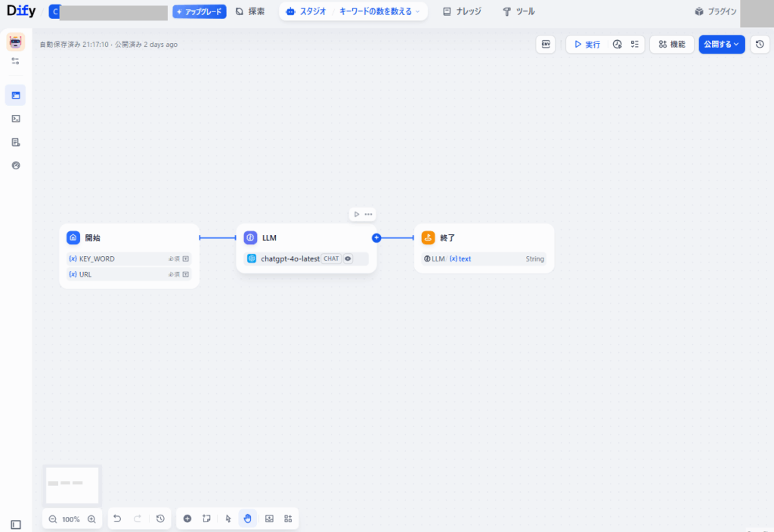Image resolution: width=774 pixels, height=532 pixels.
Task: Toggle visibility with the eye icon on LLM node
Action: tap(348, 258)
